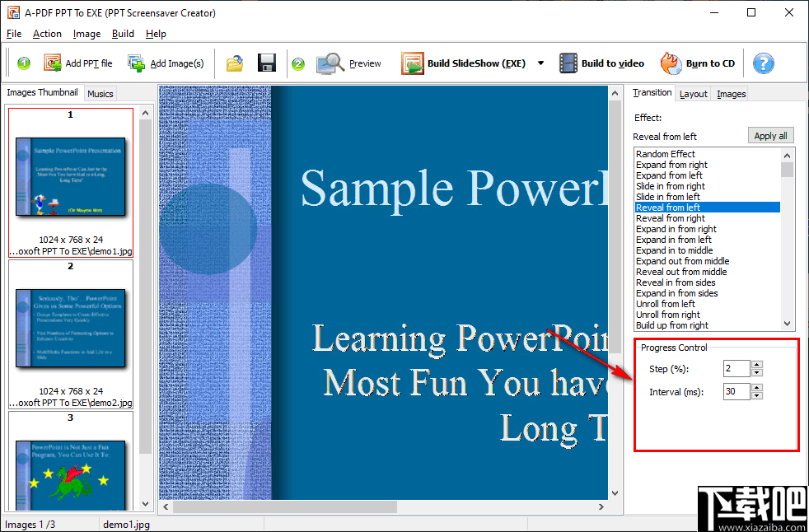Image resolution: width=809 pixels, height=532 pixels.
Task: Click Build SlideShow (EXE) icon
Action: pos(412,63)
